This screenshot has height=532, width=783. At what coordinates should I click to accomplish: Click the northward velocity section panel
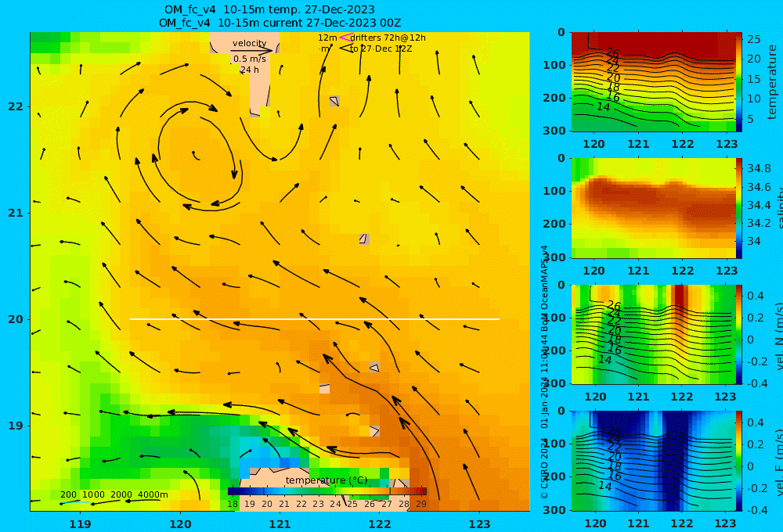point(654,334)
